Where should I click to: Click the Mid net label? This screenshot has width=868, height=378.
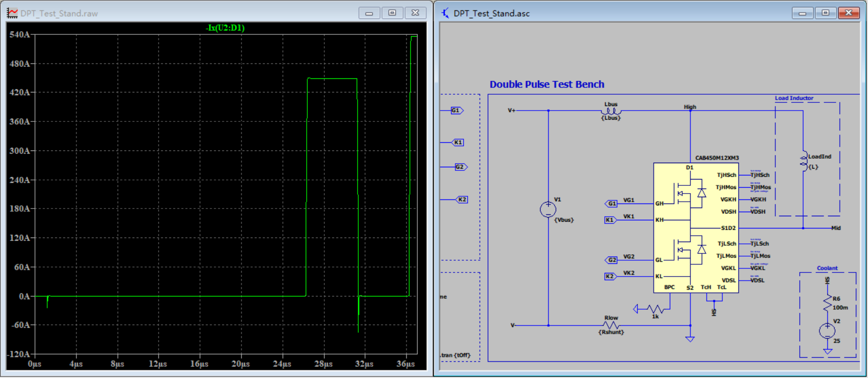click(836, 228)
